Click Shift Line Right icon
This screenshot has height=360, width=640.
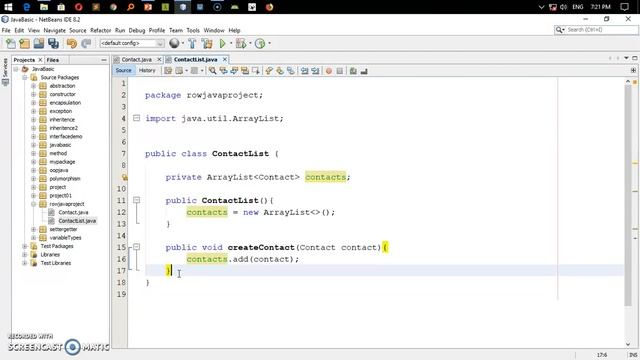click(x=315, y=71)
